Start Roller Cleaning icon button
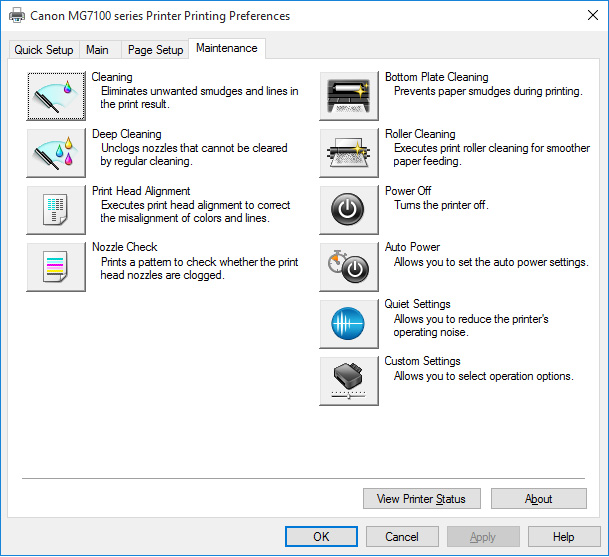The height and width of the screenshot is (557, 609). coord(349,152)
